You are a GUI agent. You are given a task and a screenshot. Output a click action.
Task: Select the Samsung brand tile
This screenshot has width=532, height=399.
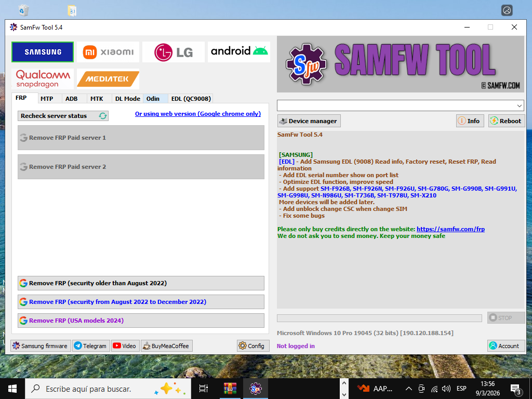[43, 52]
